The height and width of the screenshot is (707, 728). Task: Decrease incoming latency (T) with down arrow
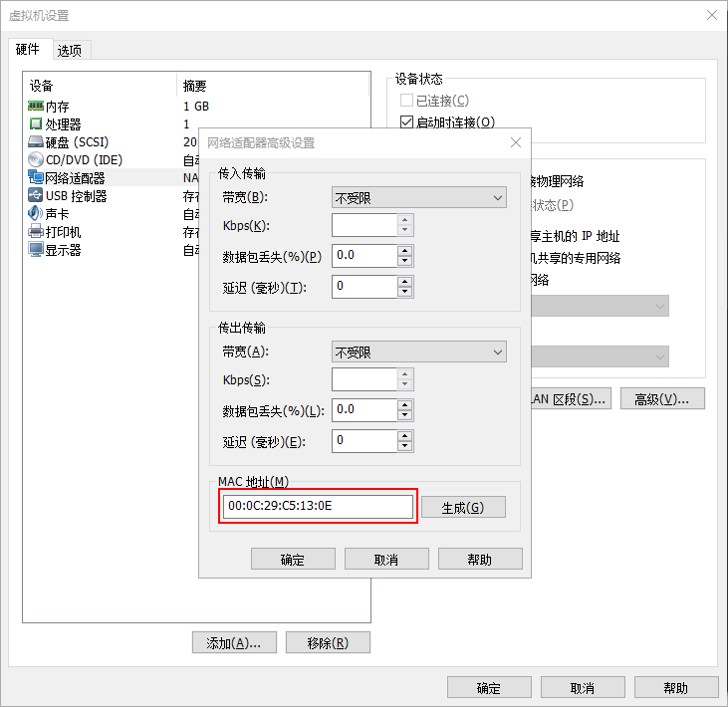(x=405, y=292)
